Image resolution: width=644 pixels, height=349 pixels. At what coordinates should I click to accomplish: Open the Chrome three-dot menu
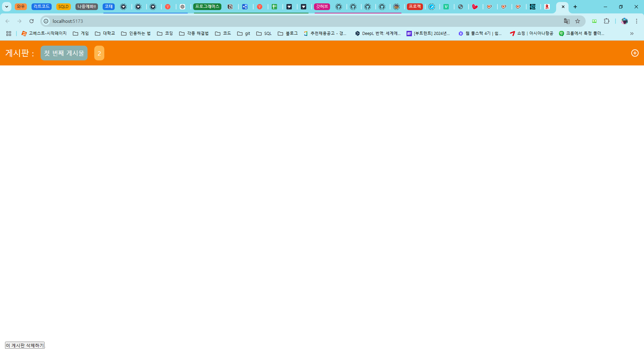(637, 21)
